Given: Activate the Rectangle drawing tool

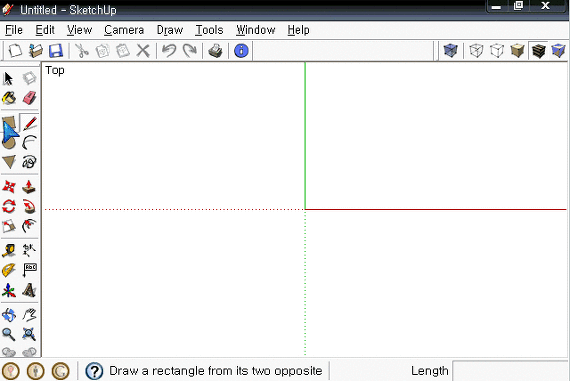Looking at the screenshot, I should pyautogui.click(x=9, y=123).
